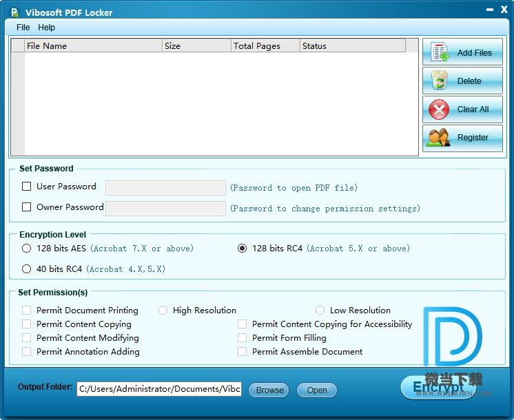Open the Help menu
514x420 pixels.
[x=46, y=28]
